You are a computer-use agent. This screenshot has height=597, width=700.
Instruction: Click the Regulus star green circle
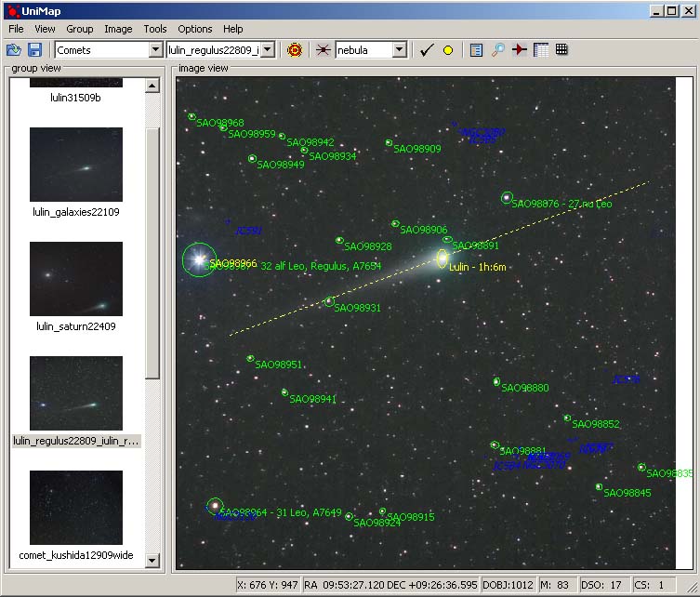click(200, 259)
